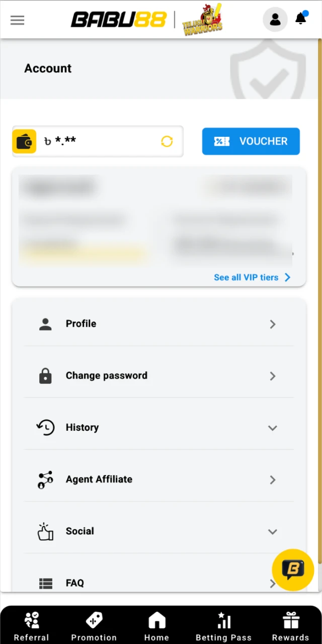Click the History clock icon
Image resolution: width=322 pixels, height=644 pixels.
coord(45,427)
